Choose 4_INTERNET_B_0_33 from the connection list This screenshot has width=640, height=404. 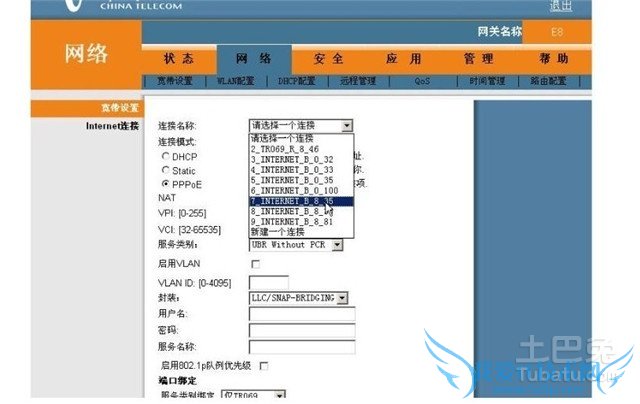(x=301, y=170)
